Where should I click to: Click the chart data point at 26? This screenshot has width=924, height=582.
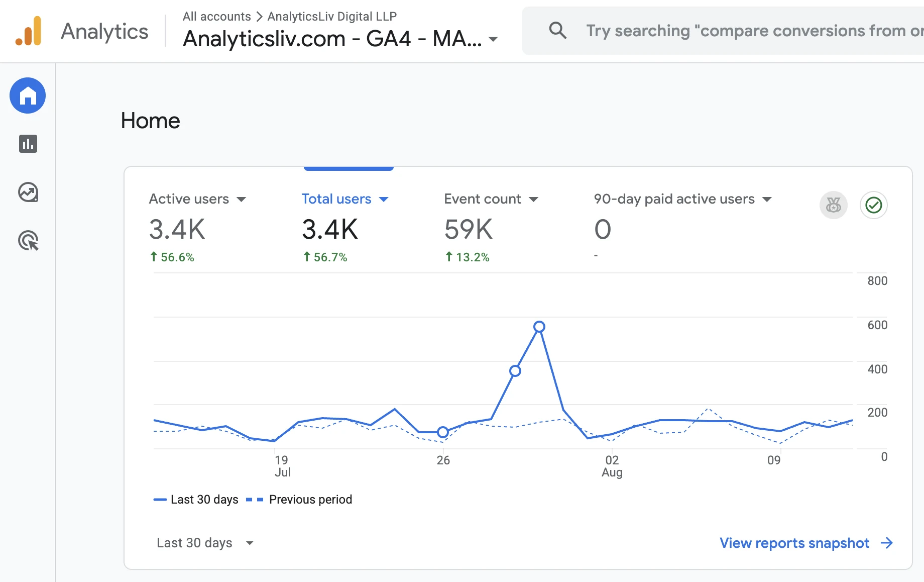pos(442,432)
